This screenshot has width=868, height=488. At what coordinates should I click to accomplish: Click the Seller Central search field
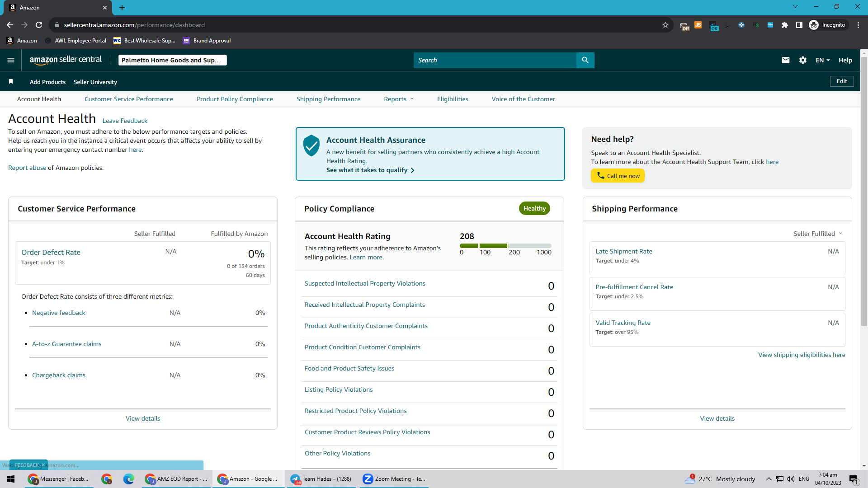495,60
